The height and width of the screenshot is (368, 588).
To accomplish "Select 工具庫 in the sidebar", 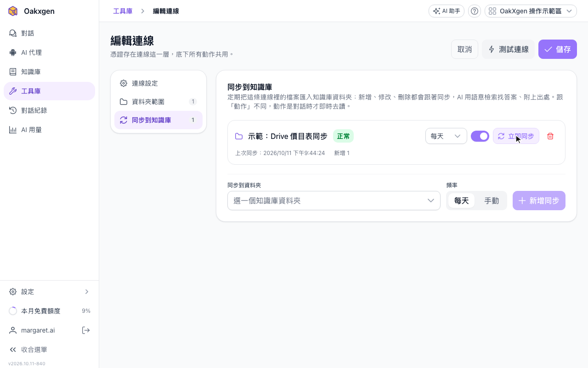I will (x=49, y=91).
